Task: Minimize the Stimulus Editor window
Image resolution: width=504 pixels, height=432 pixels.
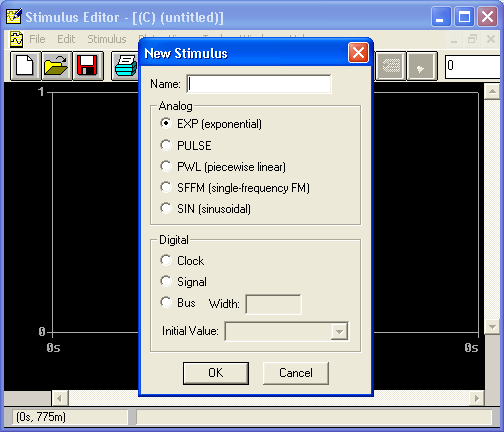Action: pyautogui.click(x=440, y=16)
